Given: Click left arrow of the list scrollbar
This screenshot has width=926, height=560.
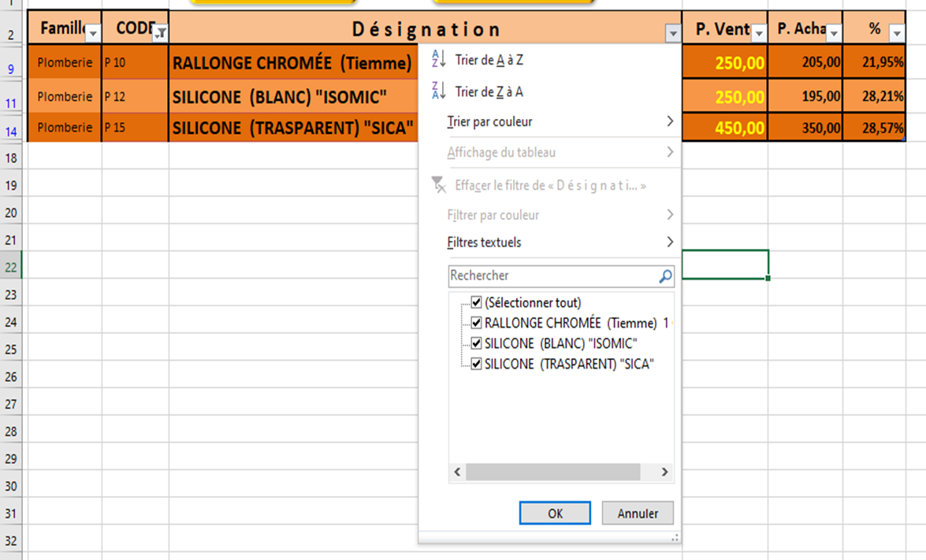Looking at the screenshot, I should click(458, 472).
